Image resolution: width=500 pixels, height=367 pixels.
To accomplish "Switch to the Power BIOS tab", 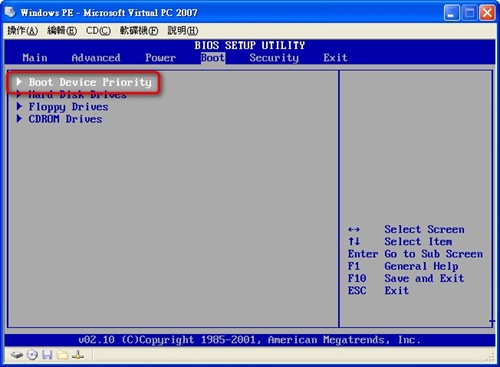I will click(x=160, y=58).
